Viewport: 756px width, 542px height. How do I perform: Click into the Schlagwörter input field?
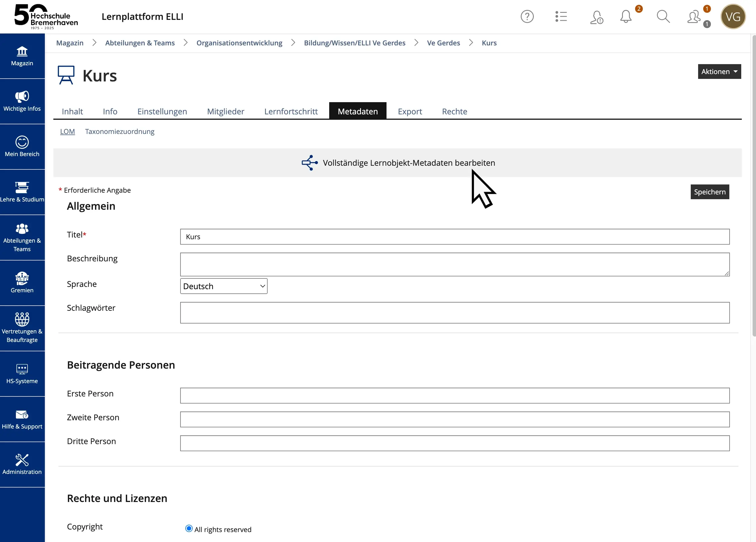454,313
